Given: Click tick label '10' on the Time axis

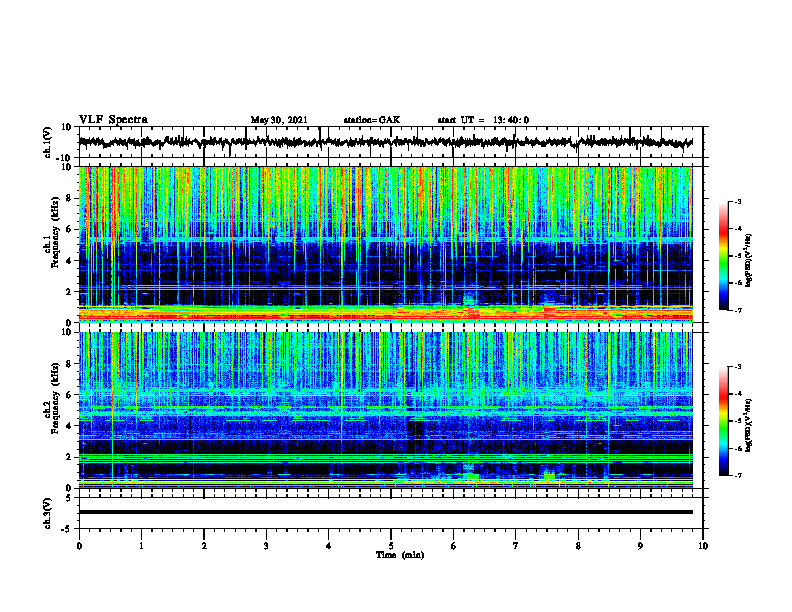Looking at the screenshot, I should tap(703, 546).
